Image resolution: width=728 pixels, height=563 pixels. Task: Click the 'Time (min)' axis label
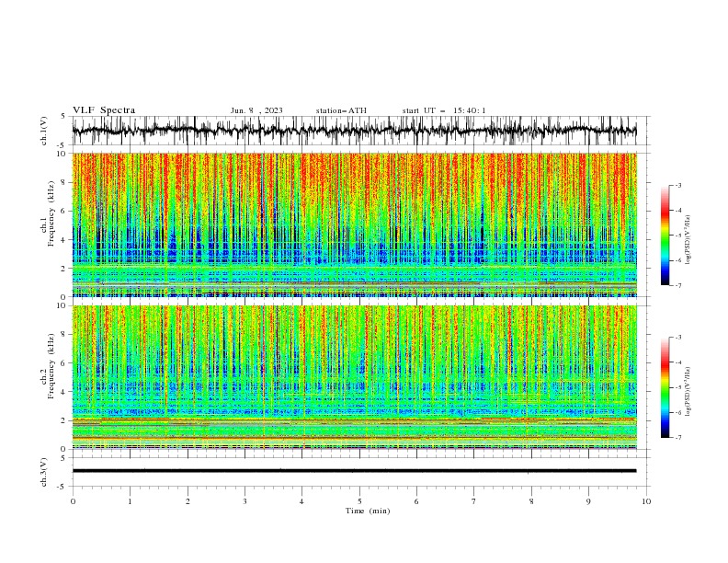pyautogui.click(x=368, y=511)
